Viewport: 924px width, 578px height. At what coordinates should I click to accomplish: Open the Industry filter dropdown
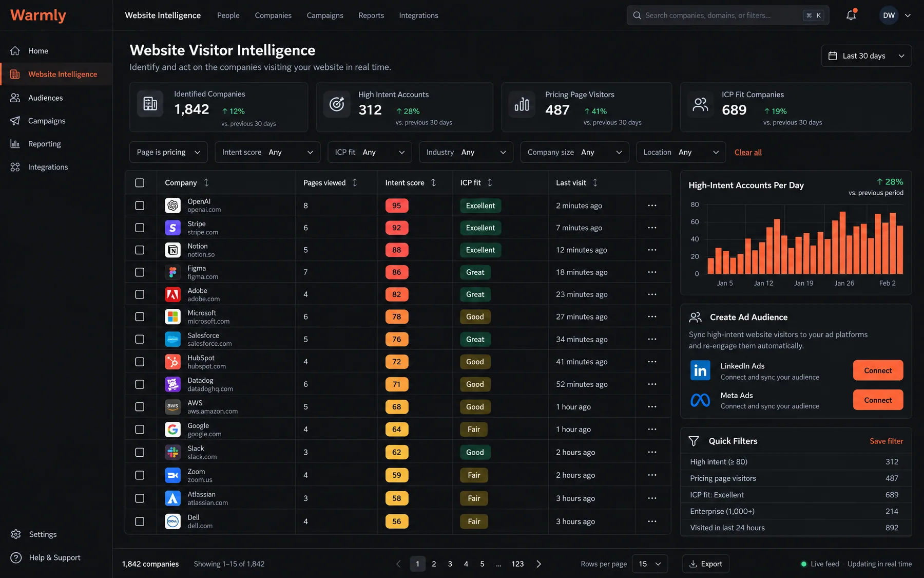click(x=466, y=152)
